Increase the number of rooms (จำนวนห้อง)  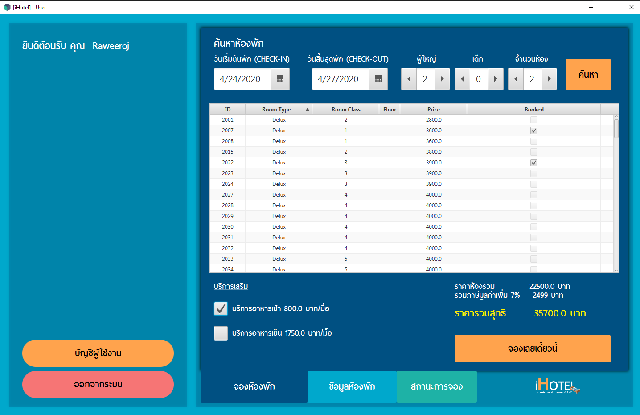pyautogui.click(x=549, y=79)
